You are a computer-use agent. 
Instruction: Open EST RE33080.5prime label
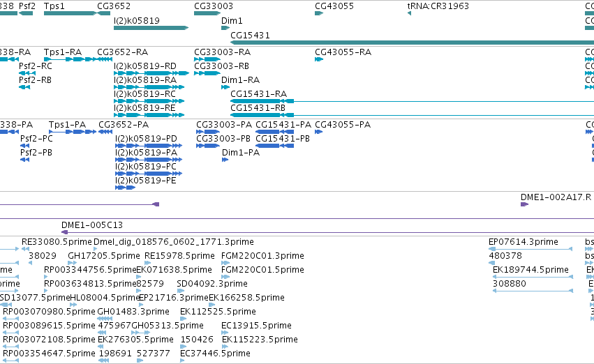(x=57, y=242)
